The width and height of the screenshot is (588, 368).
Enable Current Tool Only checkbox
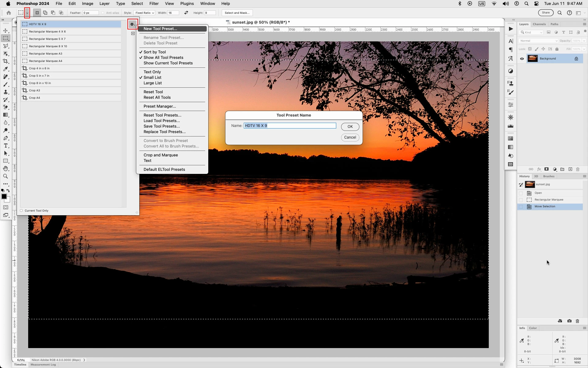pos(21,211)
